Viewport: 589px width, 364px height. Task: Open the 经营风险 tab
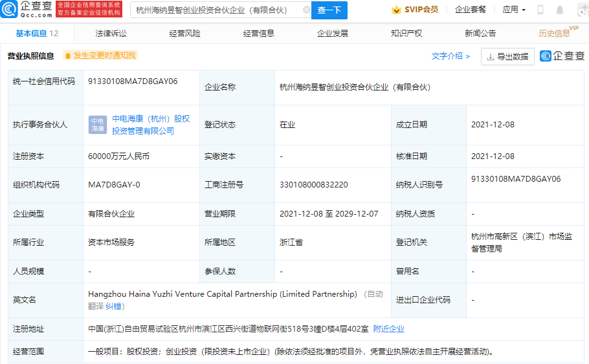pyautogui.click(x=184, y=33)
